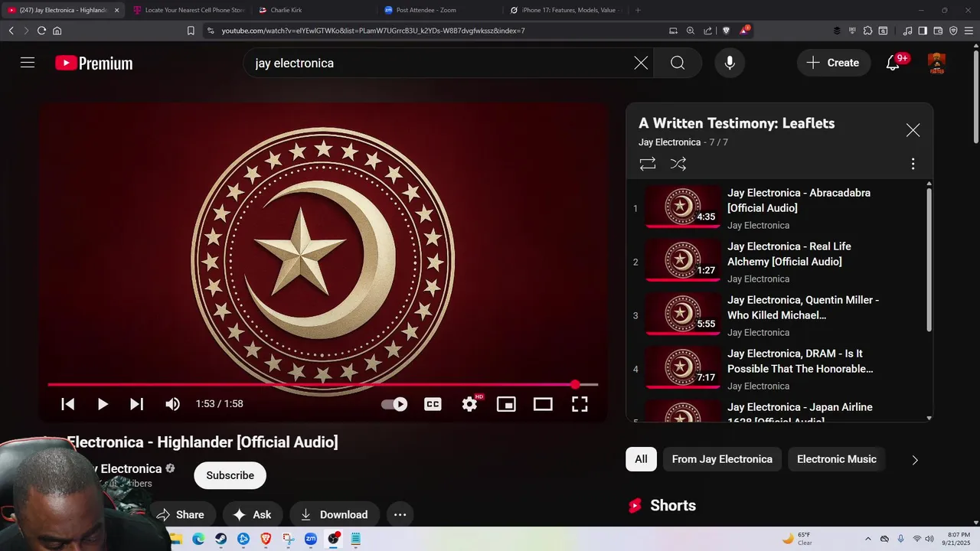Switch to miniplayer mode

point(506,404)
